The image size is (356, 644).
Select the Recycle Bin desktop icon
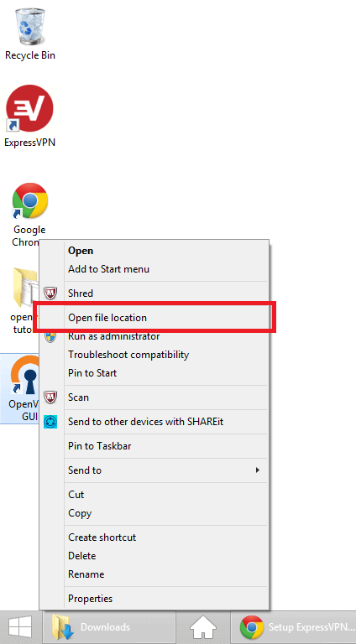(x=29, y=33)
